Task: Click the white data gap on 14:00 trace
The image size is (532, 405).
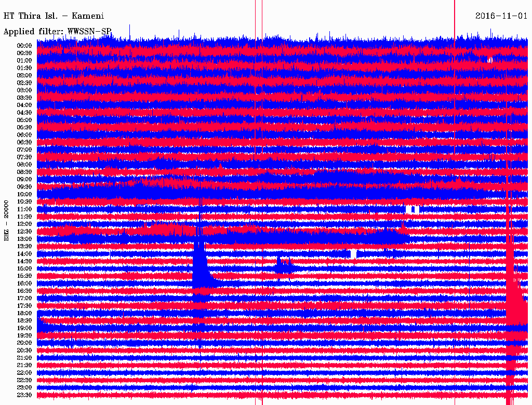Action: tap(353, 253)
